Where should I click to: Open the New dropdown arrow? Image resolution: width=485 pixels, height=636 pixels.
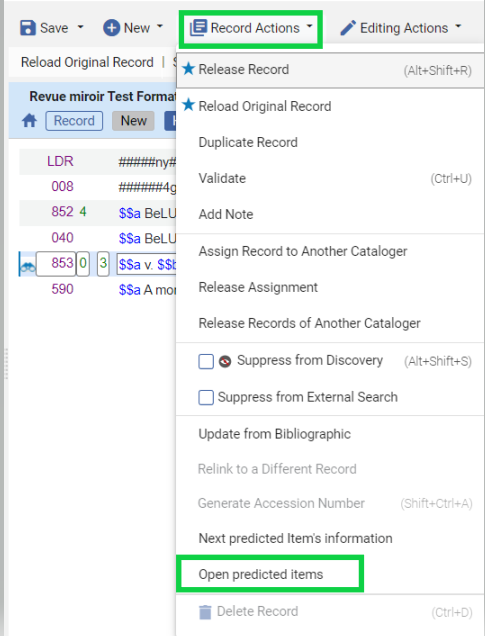[160, 26]
